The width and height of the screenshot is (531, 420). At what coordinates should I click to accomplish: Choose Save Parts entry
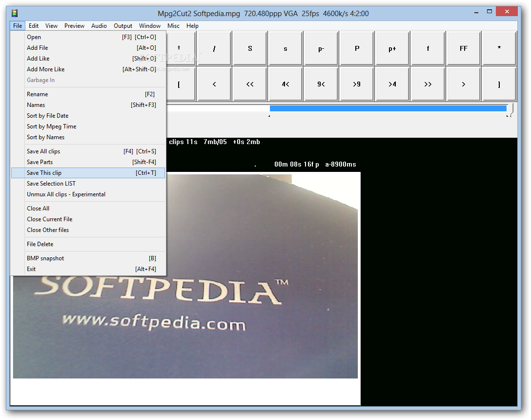pos(88,162)
